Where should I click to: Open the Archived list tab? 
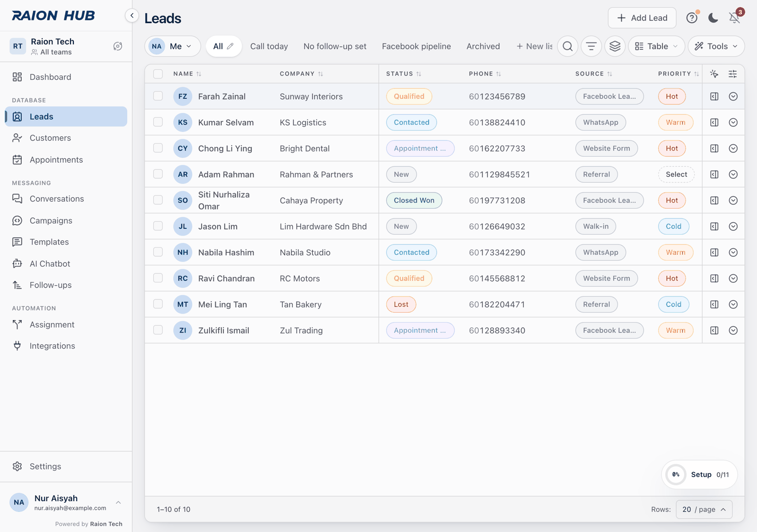483,46
